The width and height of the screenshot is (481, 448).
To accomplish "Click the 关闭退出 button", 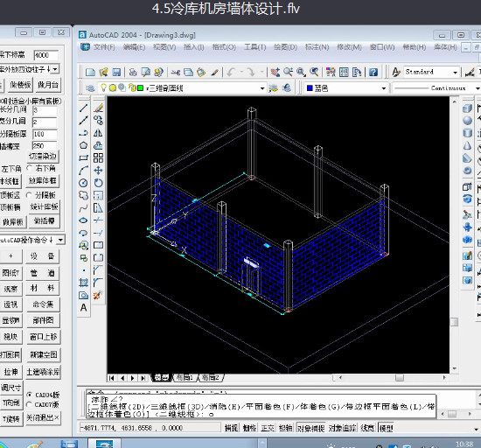I will coord(42,418).
